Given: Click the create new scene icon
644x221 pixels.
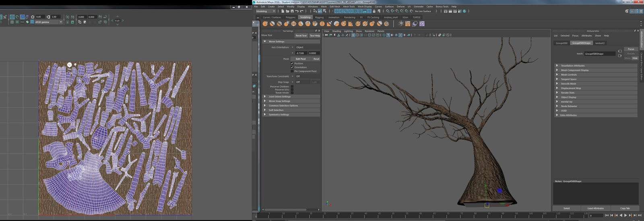Looking at the screenshot, I should pos(283,11).
